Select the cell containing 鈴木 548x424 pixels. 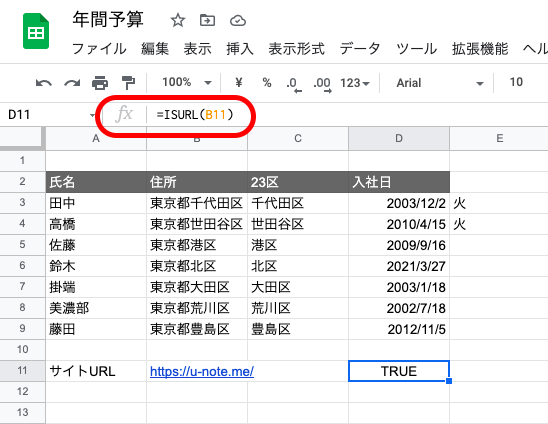(96, 266)
